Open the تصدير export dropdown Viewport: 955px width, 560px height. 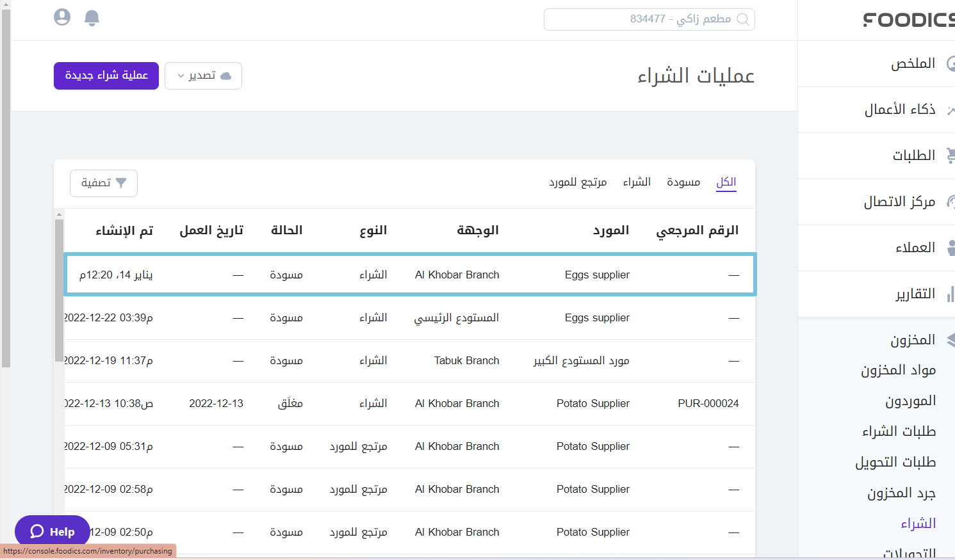click(x=203, y=76)
